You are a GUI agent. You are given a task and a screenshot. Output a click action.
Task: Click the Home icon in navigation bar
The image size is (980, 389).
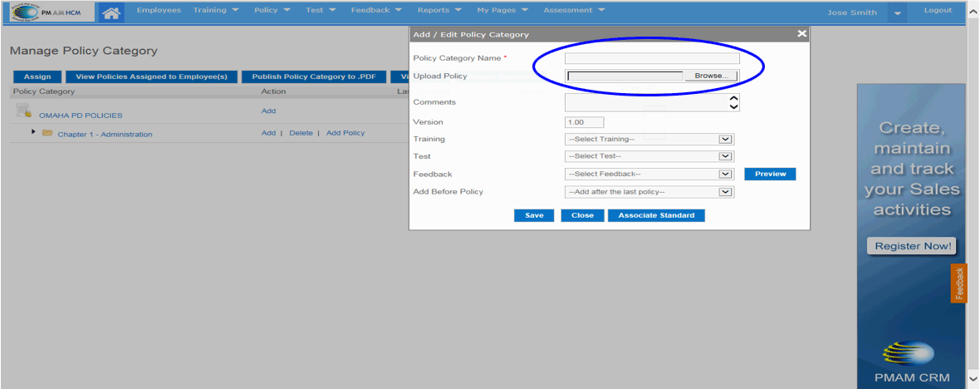coord(110,12)
